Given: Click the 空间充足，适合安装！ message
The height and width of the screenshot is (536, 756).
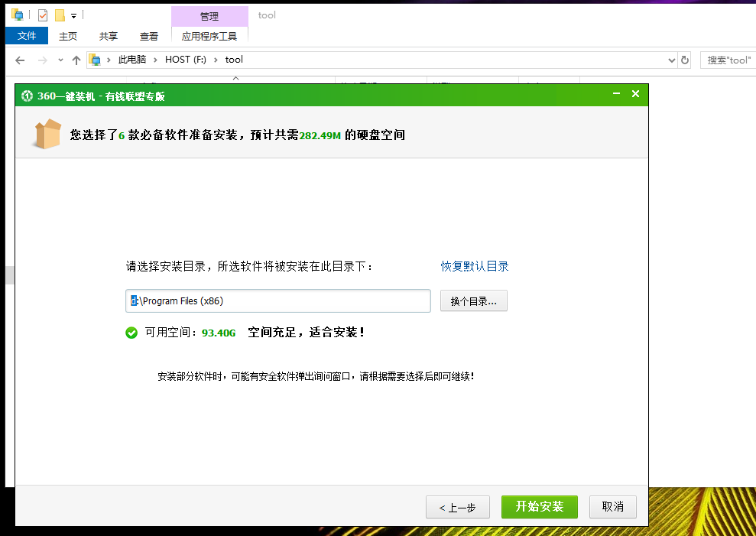Looking at the screenshot, I should point(307,333).
